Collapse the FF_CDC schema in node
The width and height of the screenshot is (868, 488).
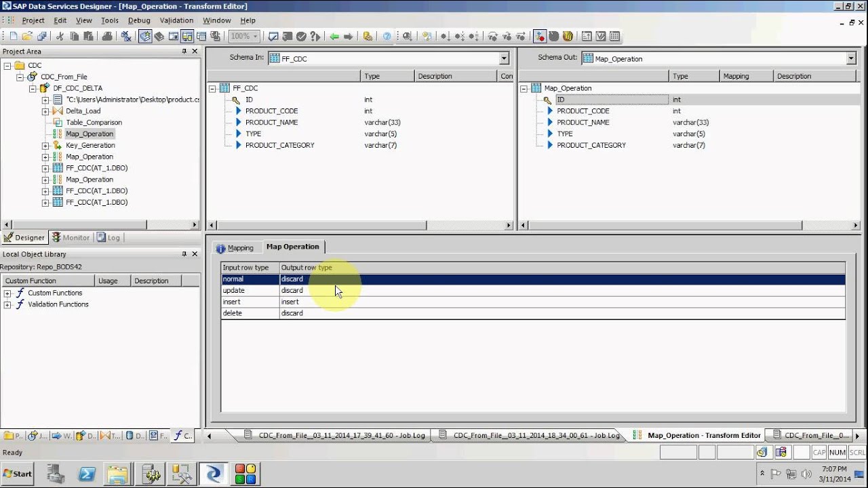pos(212,89)
